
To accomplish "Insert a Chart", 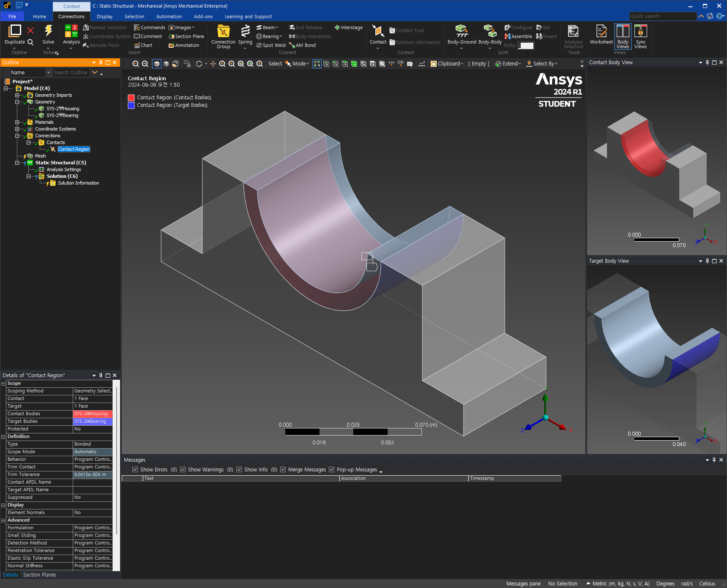I will pyautogui.click(x=143, y=45).
